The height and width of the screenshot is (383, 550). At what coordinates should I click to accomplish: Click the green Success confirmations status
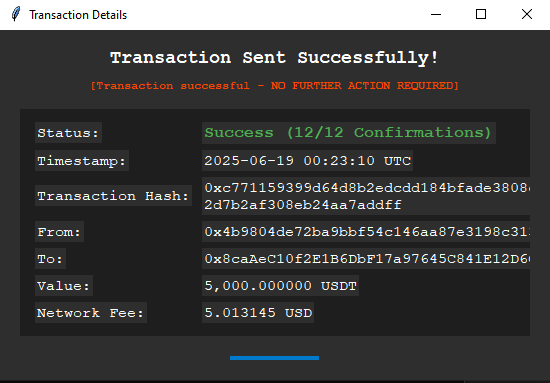tap(349, 133)
